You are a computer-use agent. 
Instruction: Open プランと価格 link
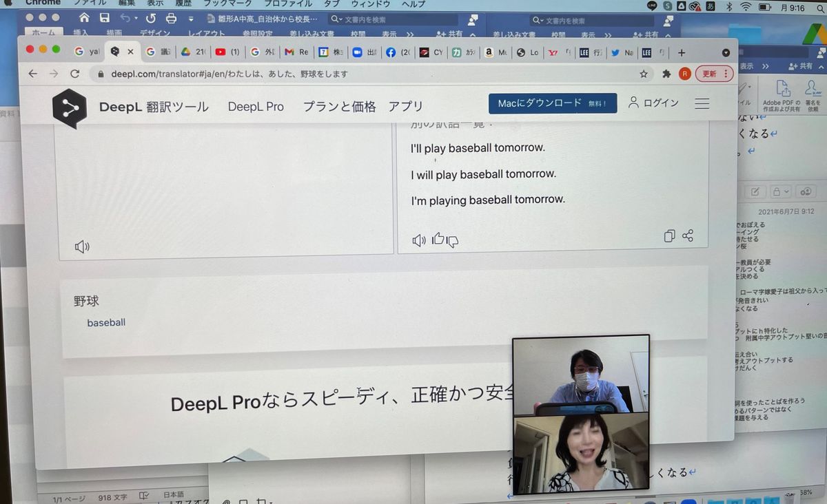coord(340,107)
